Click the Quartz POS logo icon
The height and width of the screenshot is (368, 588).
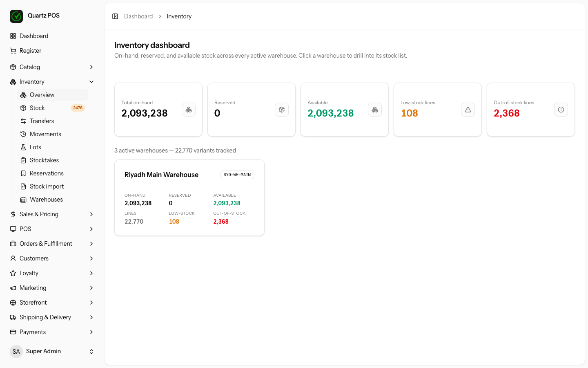[16, 16]
